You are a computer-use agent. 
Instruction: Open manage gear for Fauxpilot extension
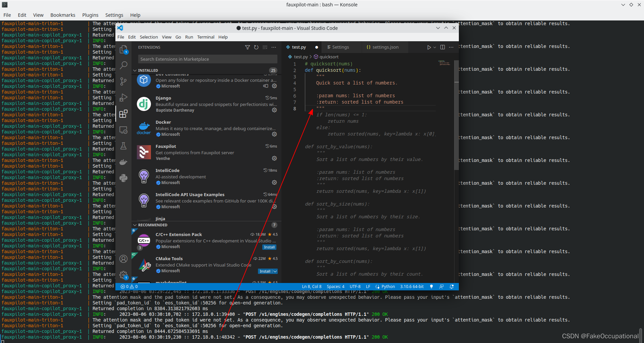tap(274, 158)
